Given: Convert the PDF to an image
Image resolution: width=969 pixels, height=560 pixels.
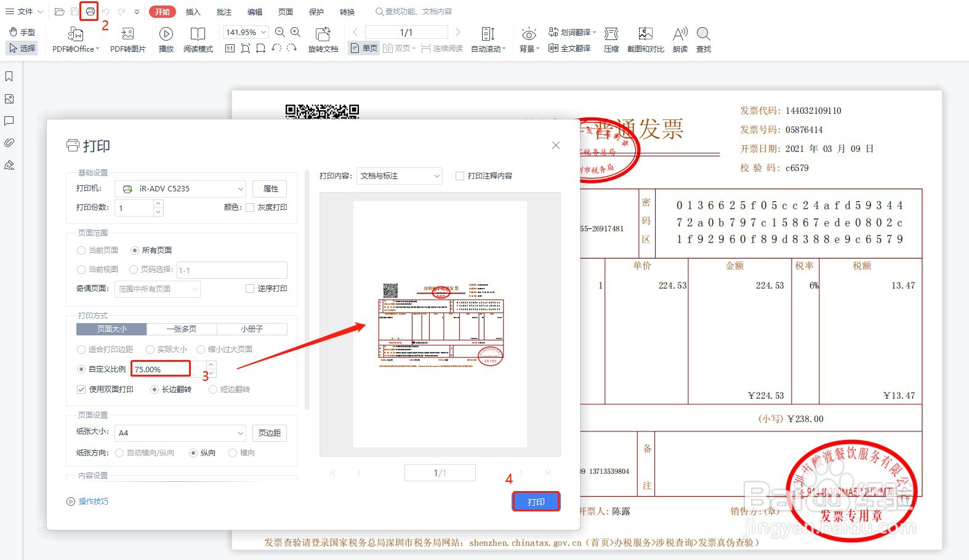Looking at the screenshot, I should pos(128,39).
